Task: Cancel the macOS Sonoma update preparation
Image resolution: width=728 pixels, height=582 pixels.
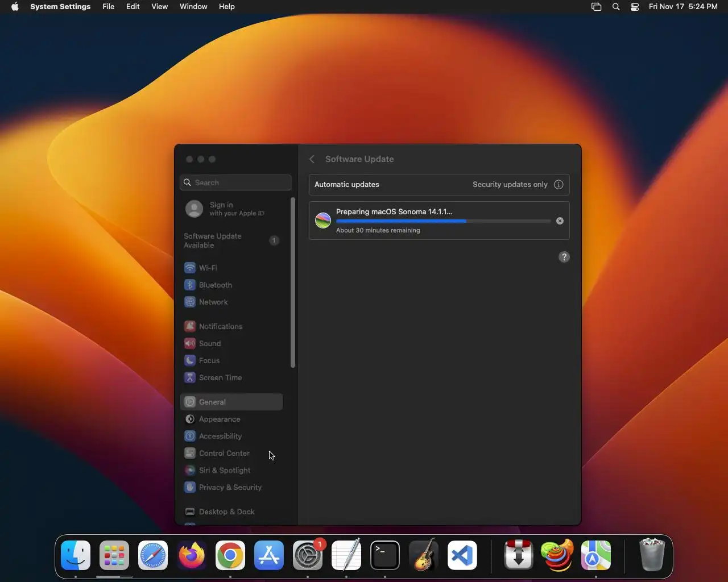Action: [560, 221]
